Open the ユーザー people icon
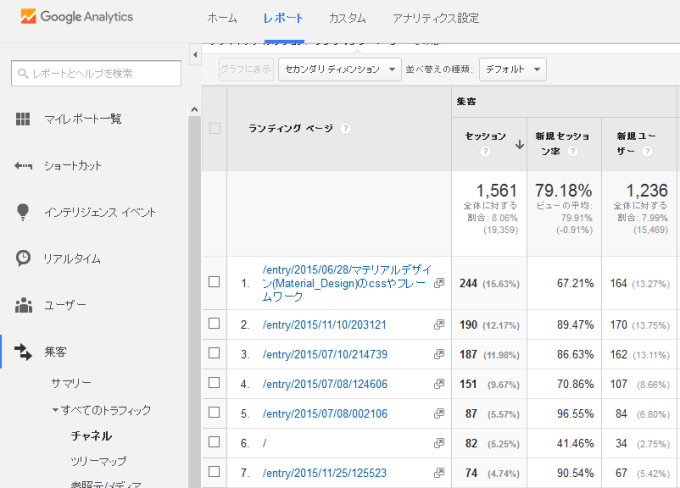 23,304
